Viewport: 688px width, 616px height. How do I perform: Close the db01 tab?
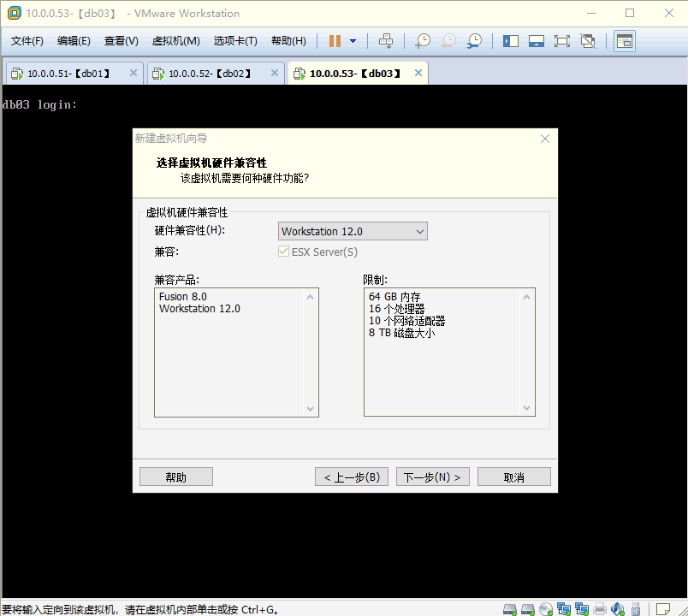point(133,73)
